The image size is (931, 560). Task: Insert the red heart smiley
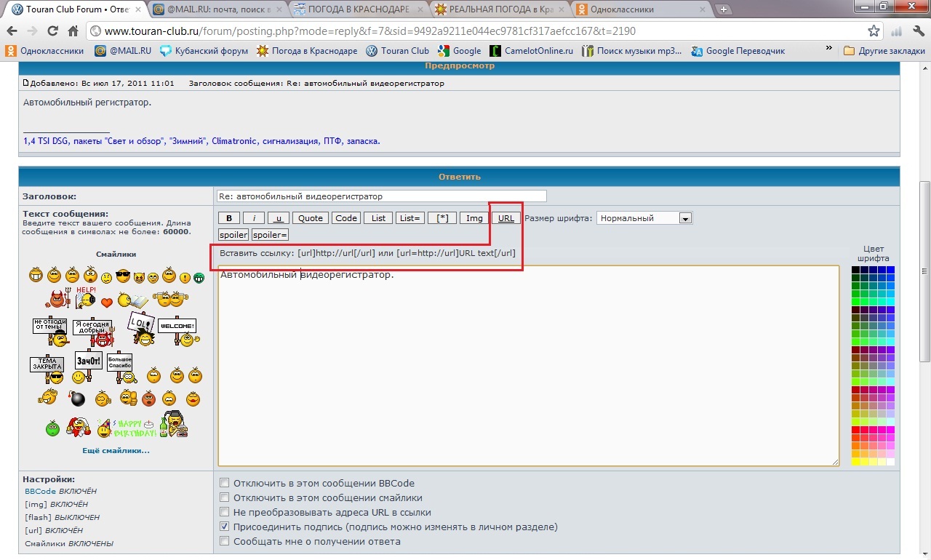[107, 302]
